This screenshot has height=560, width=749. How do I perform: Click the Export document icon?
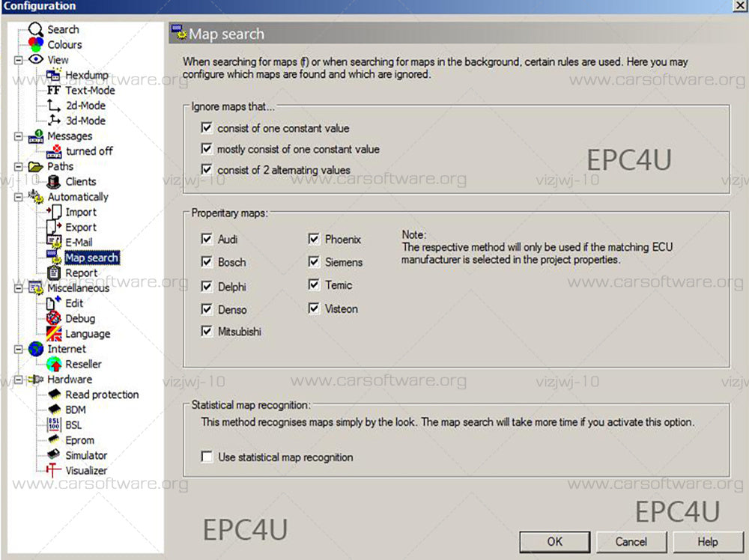(x=54, y=228)
